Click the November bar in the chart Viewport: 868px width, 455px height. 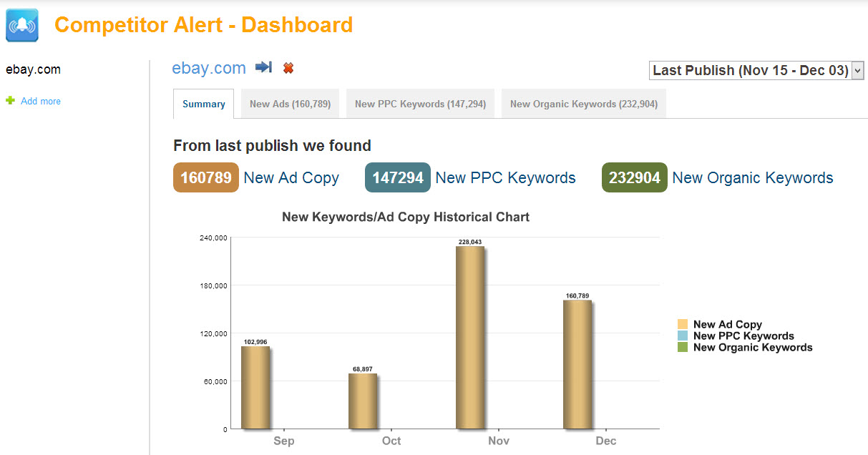click(x=470, y=338)
